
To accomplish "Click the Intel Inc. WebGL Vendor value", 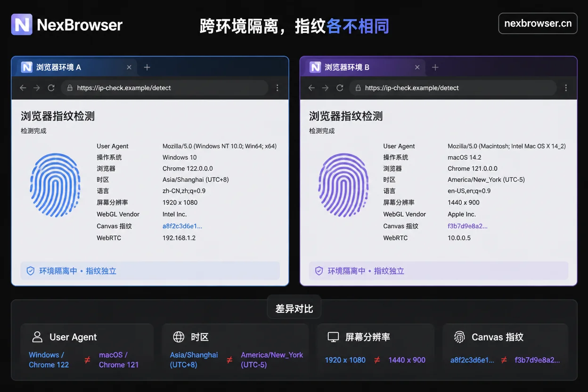I will click(175, 214).
